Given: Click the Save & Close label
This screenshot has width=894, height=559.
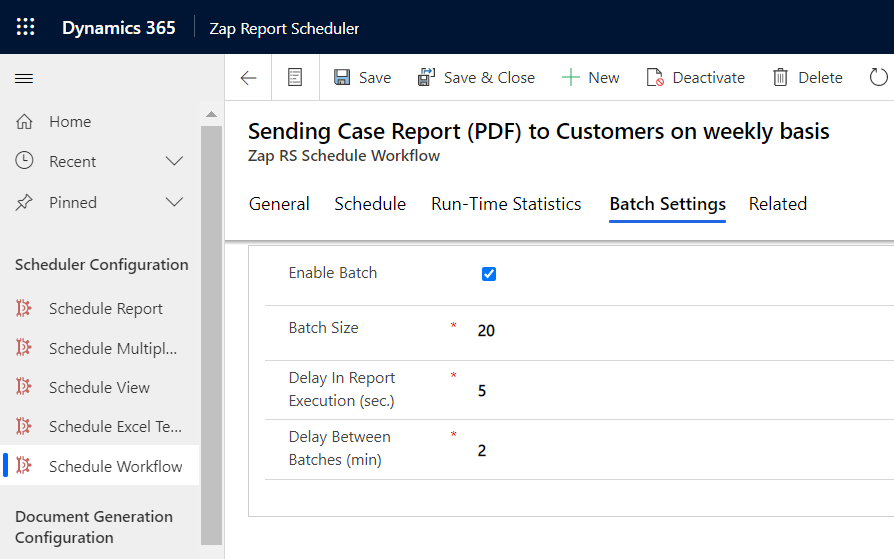Looking at the screenshot, I should pyautogui.click(x=489, y=78).
